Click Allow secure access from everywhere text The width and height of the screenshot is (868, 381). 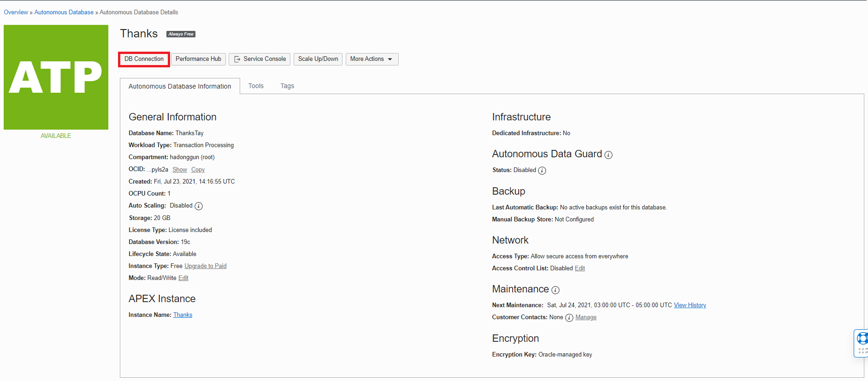point(579,256)
